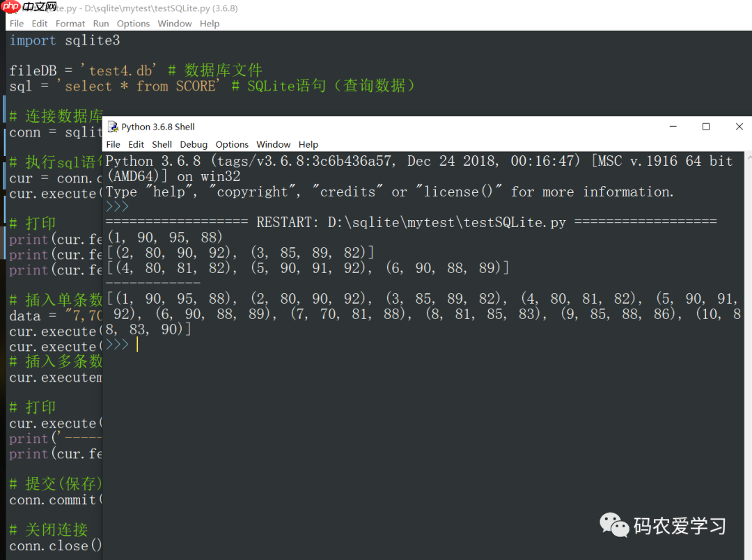752x560 pixels.
Task: Place cursor at the last shell prompt
Action: click(137, 345)
